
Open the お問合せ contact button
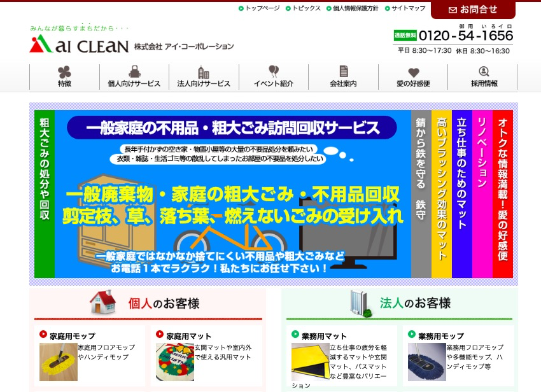click(x=473, y=10)
